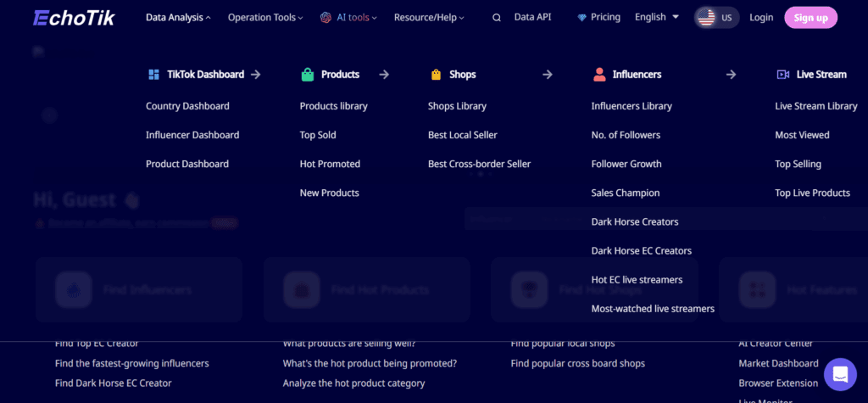Open Products library

[334, 106]
